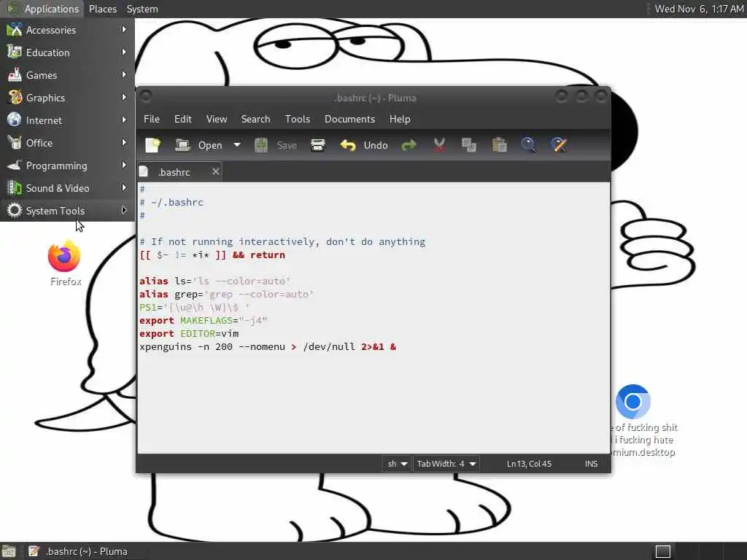Expand the Programming submenu
The width and height of the screenshot is (747, 560).
coord(67,166)
